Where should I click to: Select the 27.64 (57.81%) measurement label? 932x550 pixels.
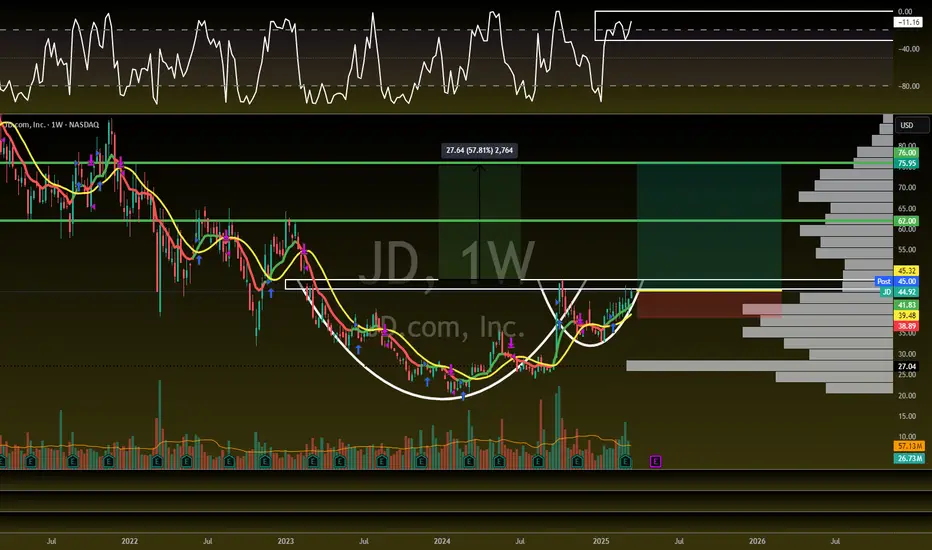point(479,150)
